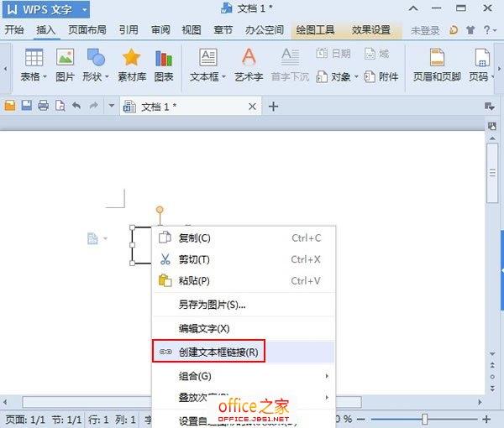504x428 pixels.
Task: Insert 域 field item
Action: click(376, 54)
